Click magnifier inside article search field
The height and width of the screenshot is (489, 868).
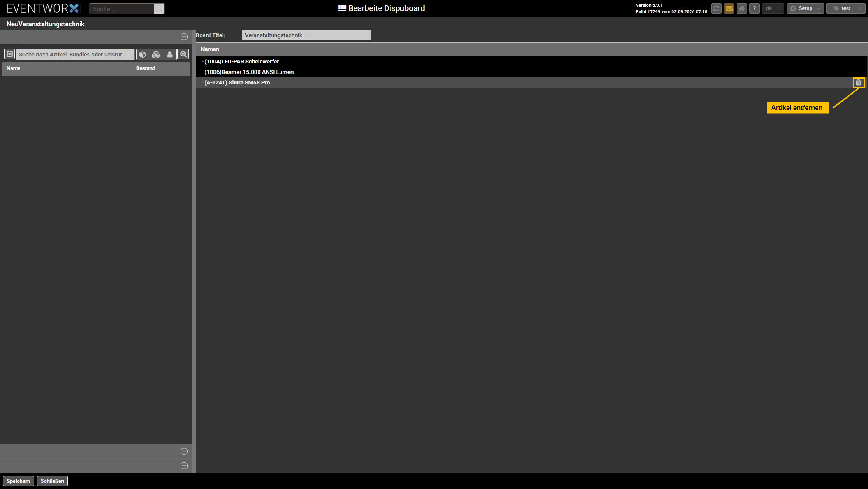(129, 54)
